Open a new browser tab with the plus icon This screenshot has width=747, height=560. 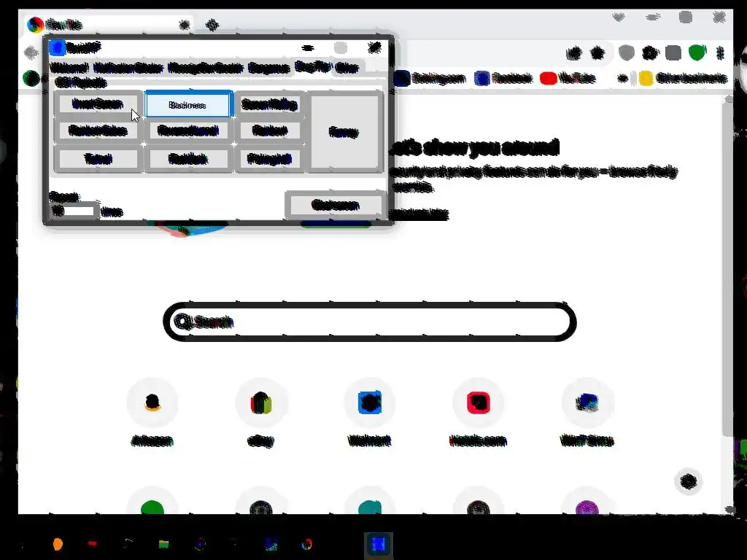point(212,24)
